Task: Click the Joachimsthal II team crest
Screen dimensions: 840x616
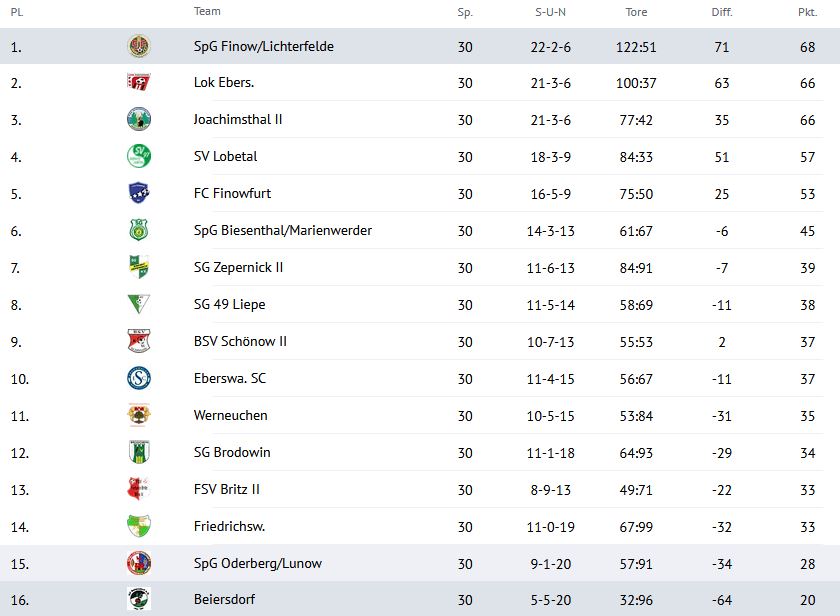Action: click(x=139, y=119)
